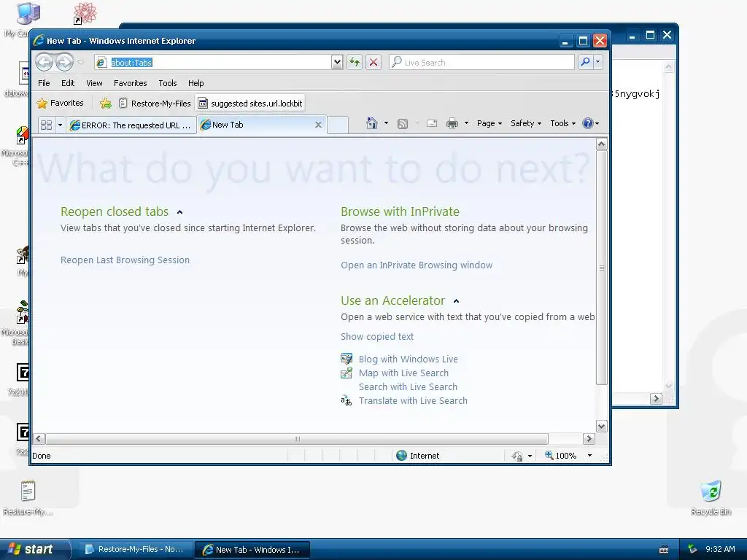Expand the Home button dropdown arrow
747x560 pixels.
point(386,123)
